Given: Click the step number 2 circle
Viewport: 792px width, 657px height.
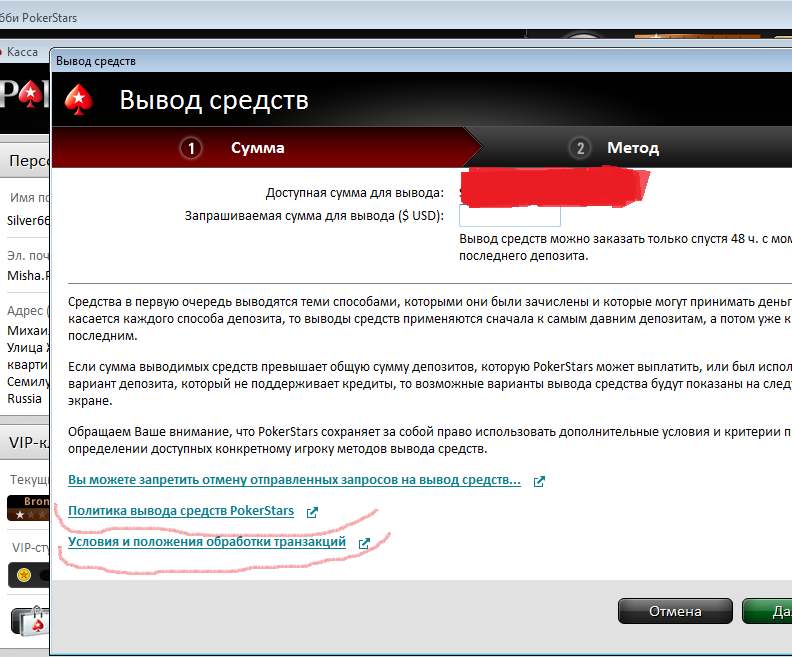Looking at the screenshot, I should pos(580,148).
